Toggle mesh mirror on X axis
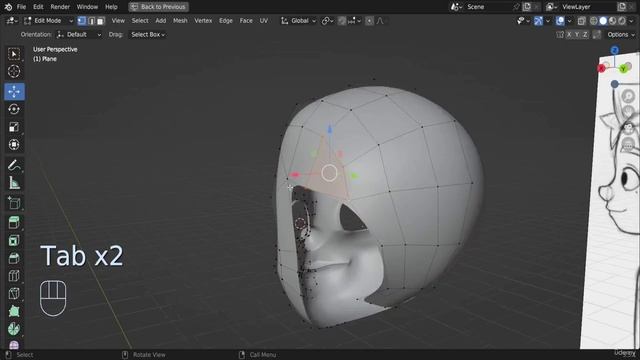This screenshot has width=640, height=360. click(569, 35)
